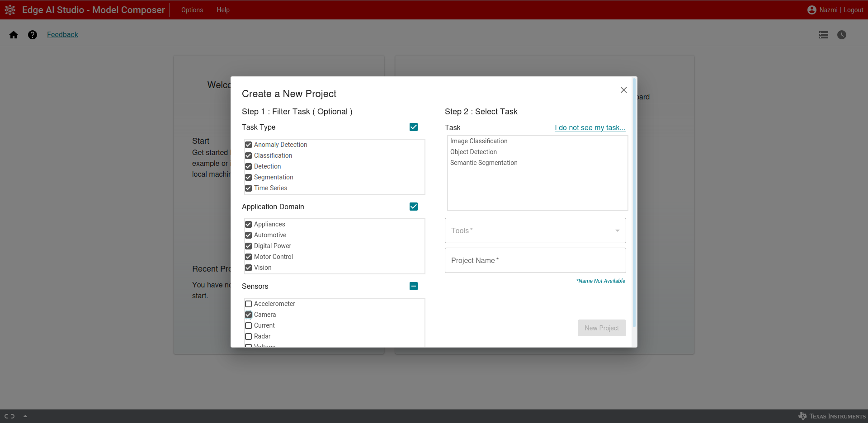Open the Tools dropdown

pos(535,230)
